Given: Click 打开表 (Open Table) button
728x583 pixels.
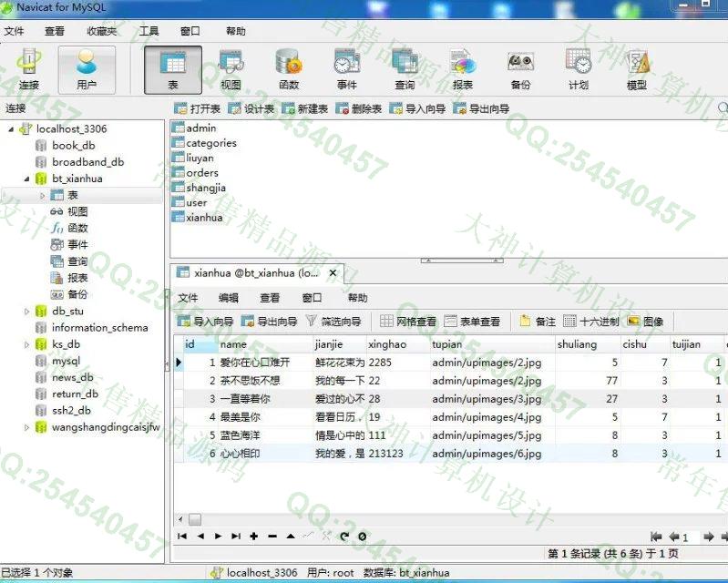Looking at the screenshot, I should 198,108.
